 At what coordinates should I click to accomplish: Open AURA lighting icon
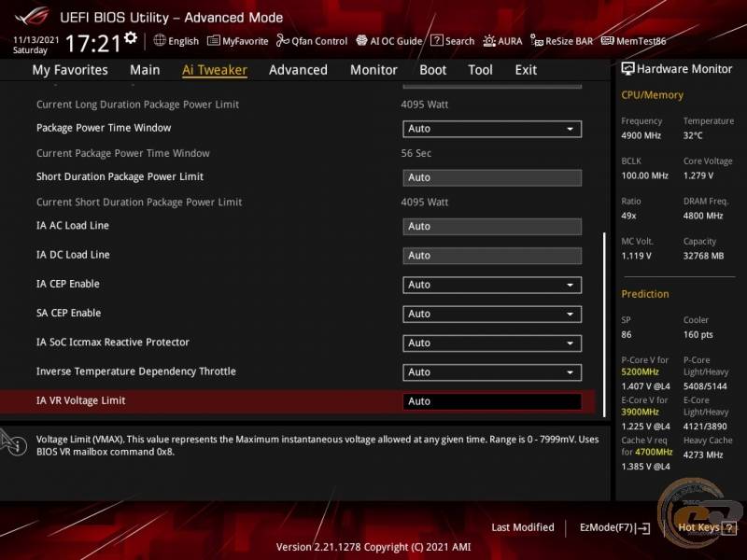tap(489, 41)
